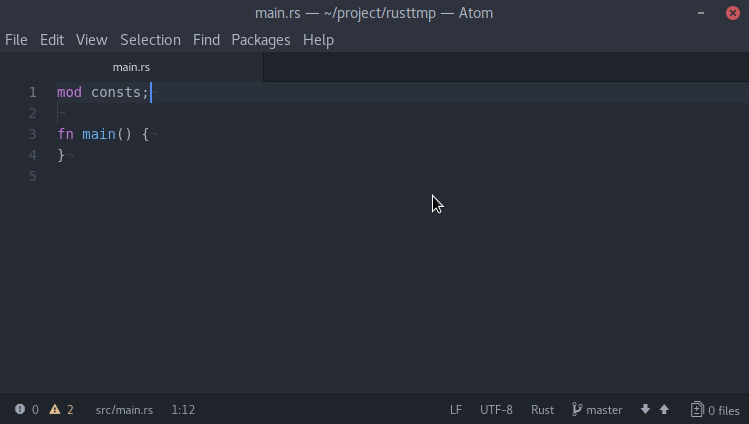Click the src/main.rs file path
The image size is (749, 424).
[124, 410]
